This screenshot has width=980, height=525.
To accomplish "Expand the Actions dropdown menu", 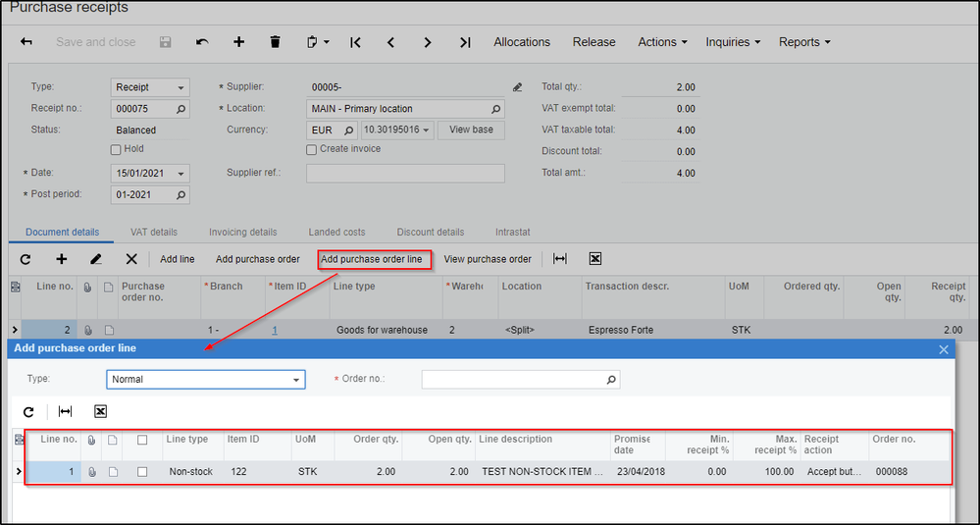I will (661, 42).
